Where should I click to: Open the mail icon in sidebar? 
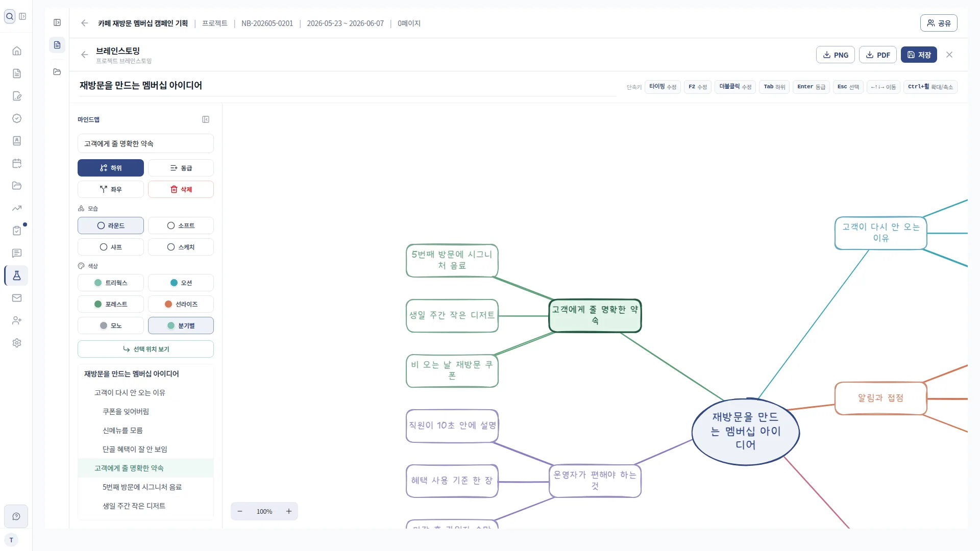point(17,298)
